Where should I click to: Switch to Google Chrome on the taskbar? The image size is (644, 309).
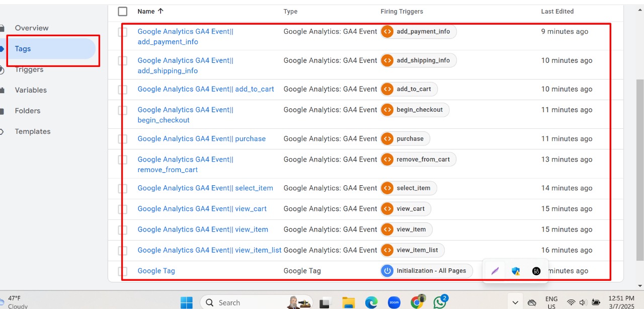[x=417, y=302]
